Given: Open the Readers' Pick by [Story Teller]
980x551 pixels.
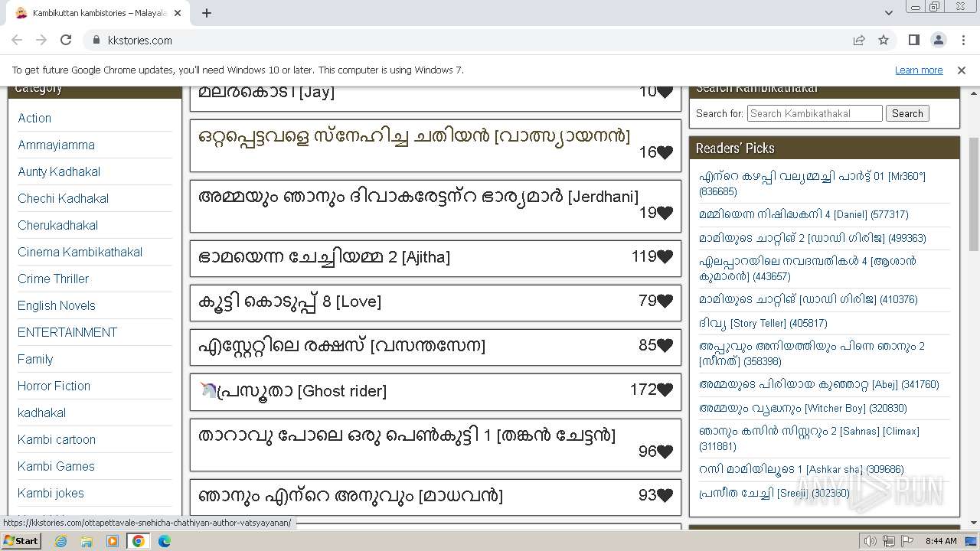Looking at the screenshot, I should [763, 323].
